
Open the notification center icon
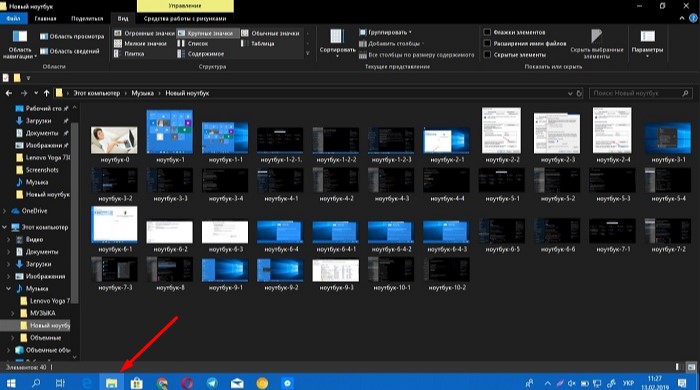[x=682, y=383]
